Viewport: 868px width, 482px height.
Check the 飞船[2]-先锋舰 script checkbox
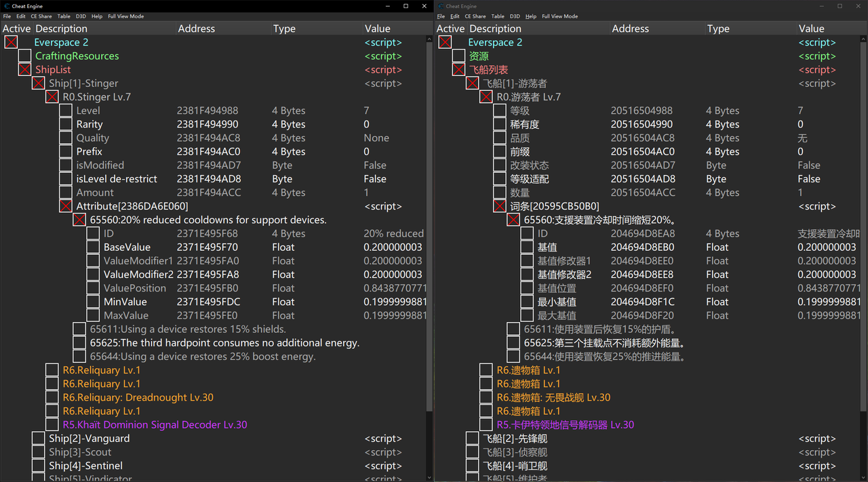point(472,439)
